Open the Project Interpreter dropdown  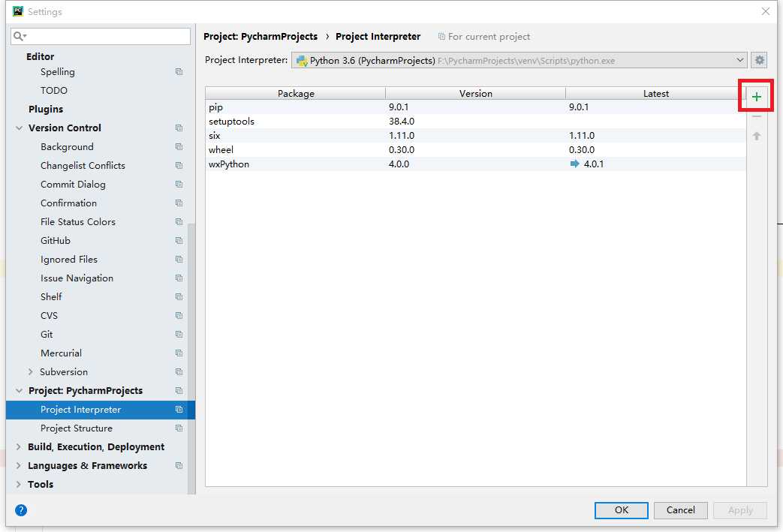pyautogui.click(x=519, y=60)
